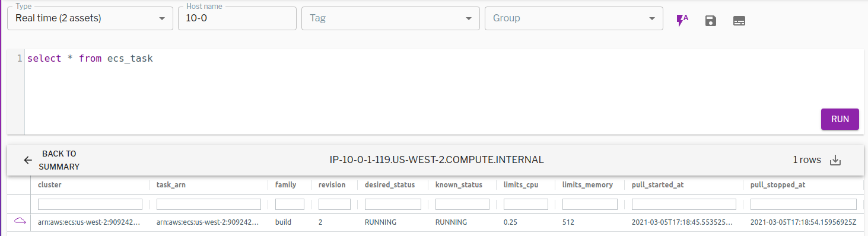
Task: Click the cluster column filter box
Action: pos(90,204)
